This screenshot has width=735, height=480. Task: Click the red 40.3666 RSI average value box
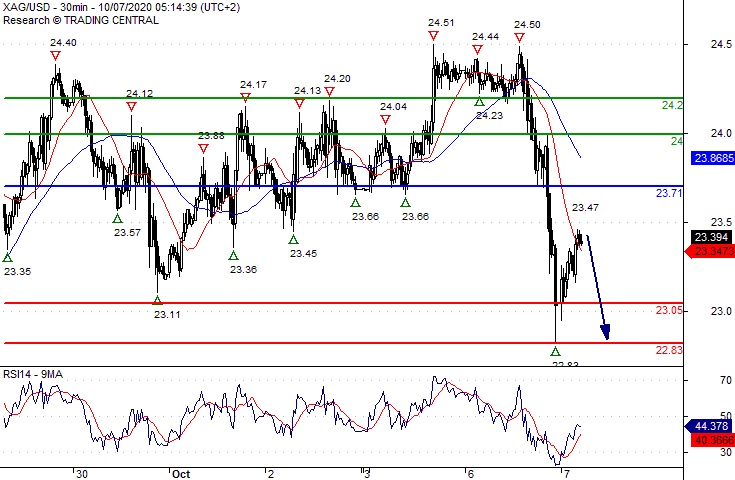713,440
